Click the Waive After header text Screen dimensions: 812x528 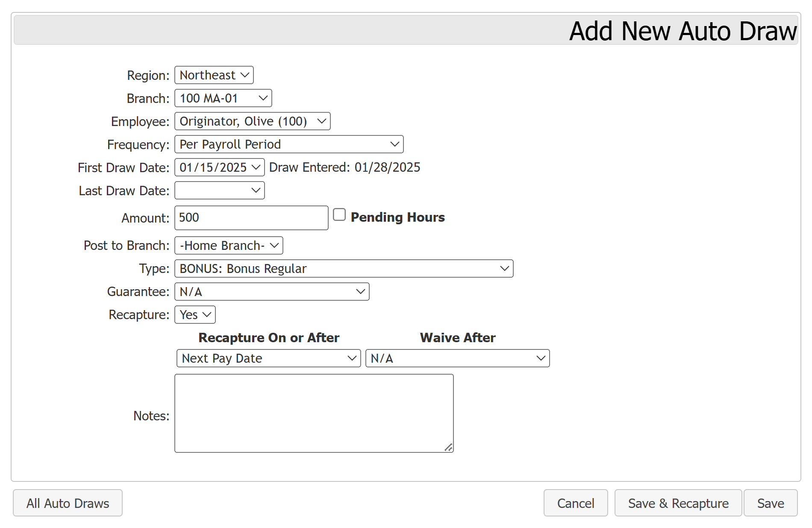pos(458,338)
